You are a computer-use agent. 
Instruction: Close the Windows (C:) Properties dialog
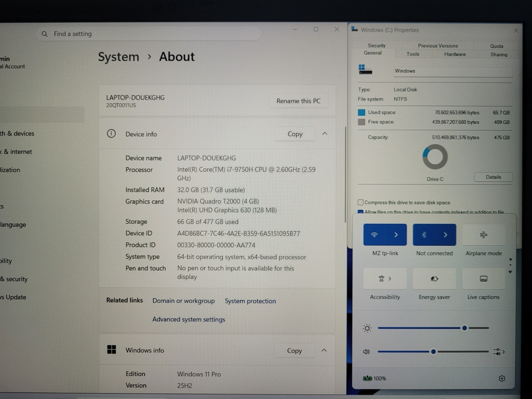click(516, 31)
